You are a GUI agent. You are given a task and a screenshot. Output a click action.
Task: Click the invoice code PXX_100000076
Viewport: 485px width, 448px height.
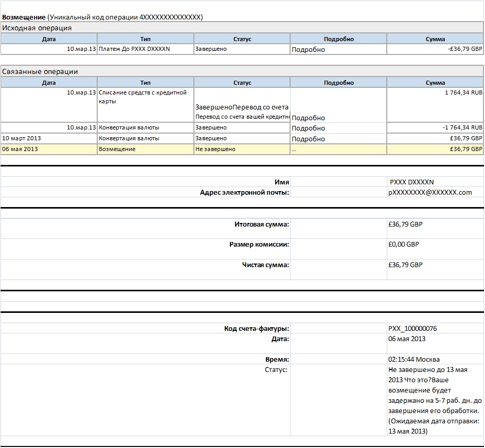(413, 328)
